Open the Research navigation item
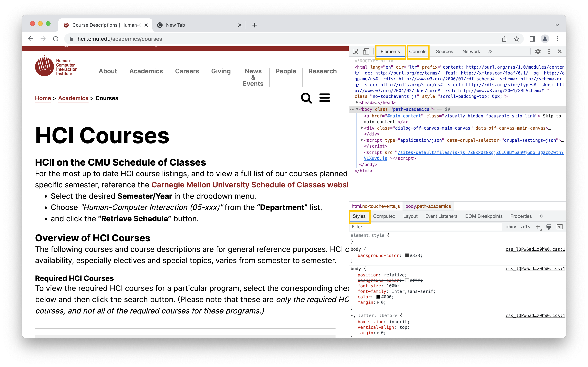The height and width of the screenshot is (367, 588). tap(322, 71)
